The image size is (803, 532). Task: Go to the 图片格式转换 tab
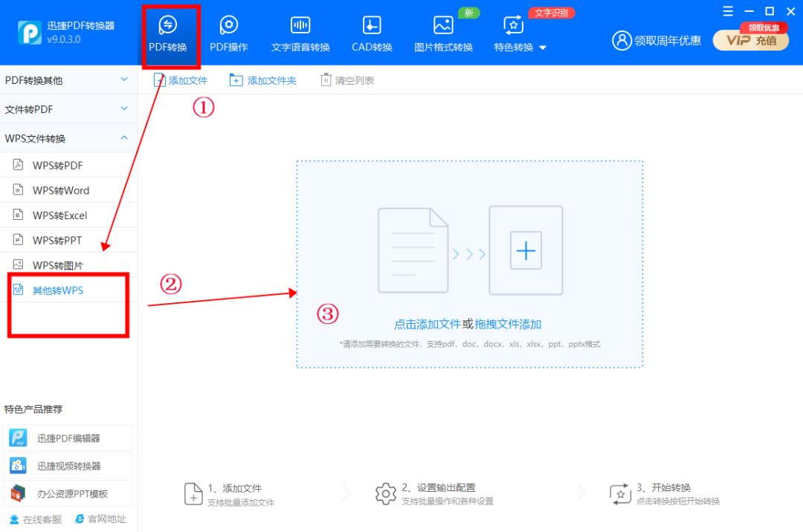[443, 34]
